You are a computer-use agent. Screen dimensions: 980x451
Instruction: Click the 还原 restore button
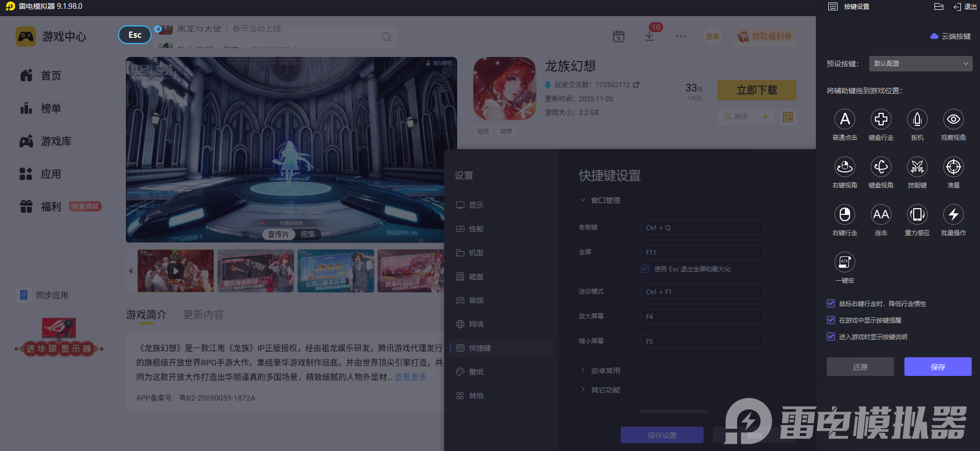coord(860,367)
